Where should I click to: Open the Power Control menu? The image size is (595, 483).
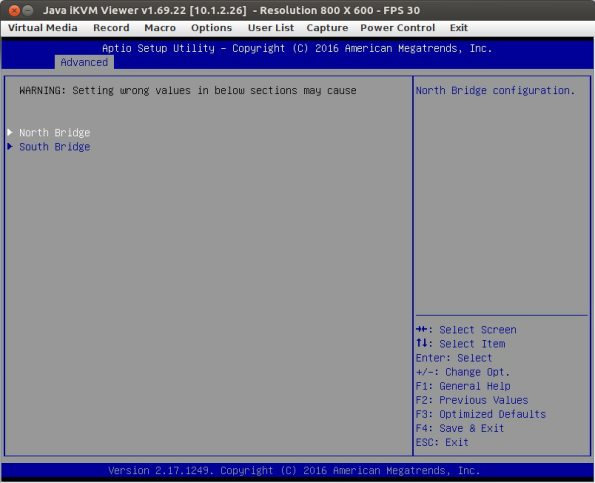[397, 28]
